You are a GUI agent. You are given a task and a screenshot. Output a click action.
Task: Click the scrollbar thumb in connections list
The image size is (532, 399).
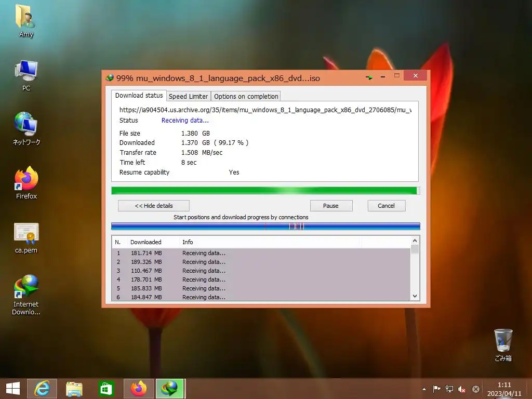coord(415,249)
